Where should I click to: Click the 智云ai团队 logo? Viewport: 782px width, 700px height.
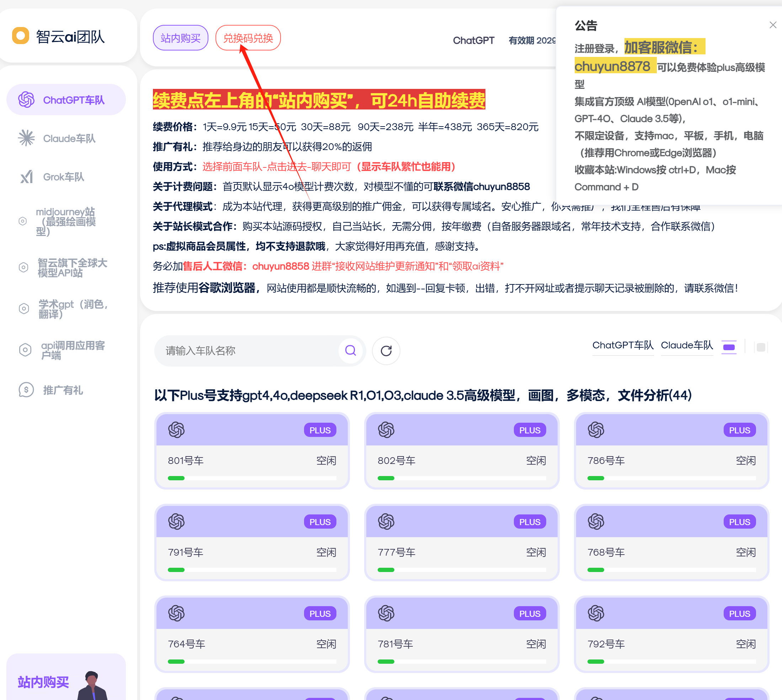[58, 37]
